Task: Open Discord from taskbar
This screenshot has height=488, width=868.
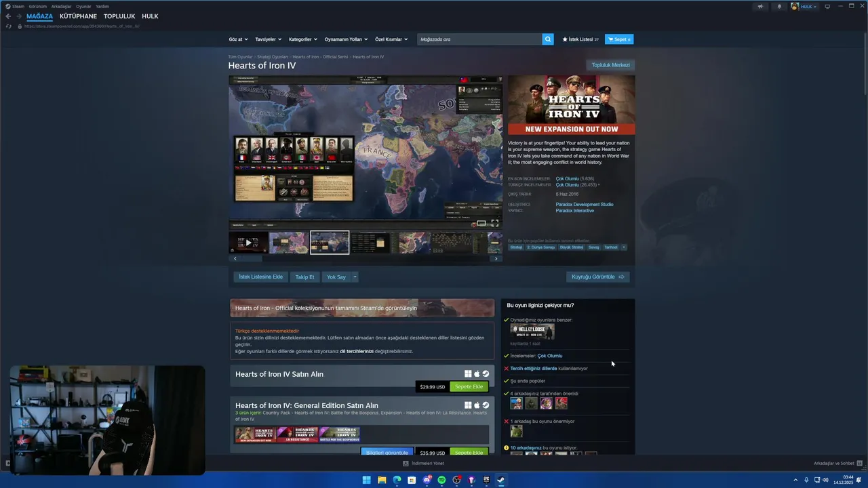Action: coord(427,480)
